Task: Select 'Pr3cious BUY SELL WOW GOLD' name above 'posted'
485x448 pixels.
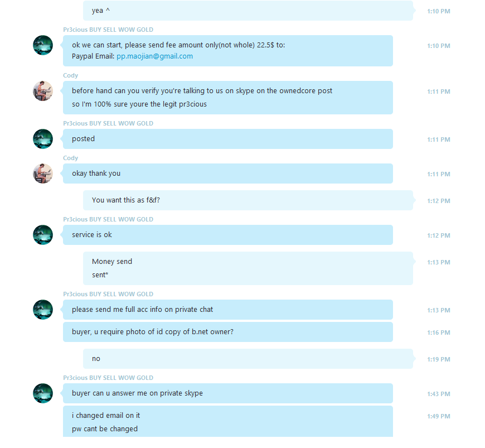Action: pos(108,123)
